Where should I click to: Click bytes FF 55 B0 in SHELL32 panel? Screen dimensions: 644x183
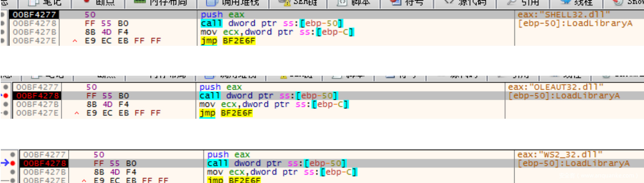107,23
